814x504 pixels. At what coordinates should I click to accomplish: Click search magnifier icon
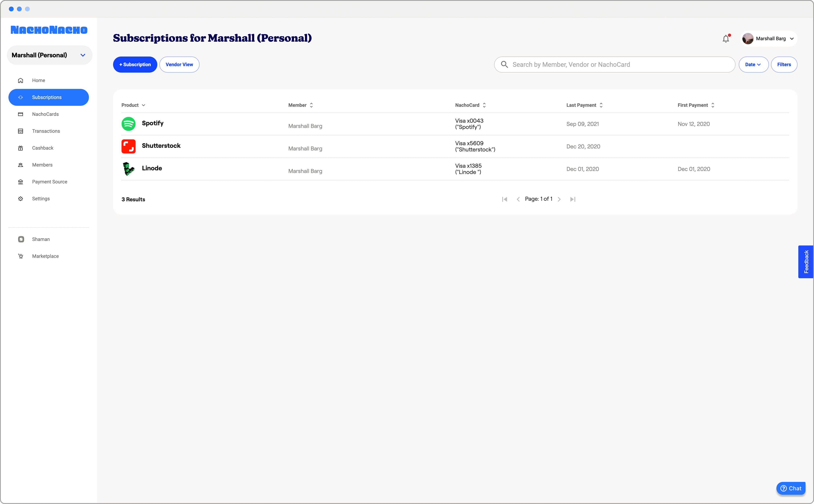[x=504, y=64]
